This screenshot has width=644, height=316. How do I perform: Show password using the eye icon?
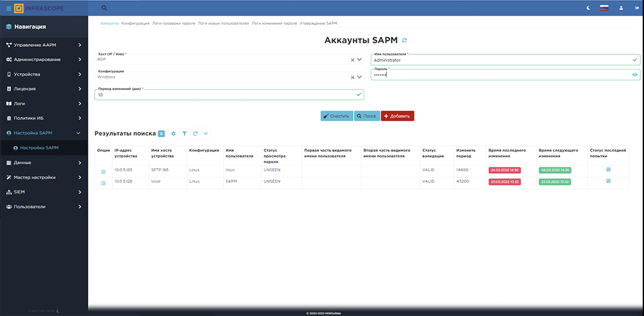click(635, 75)
